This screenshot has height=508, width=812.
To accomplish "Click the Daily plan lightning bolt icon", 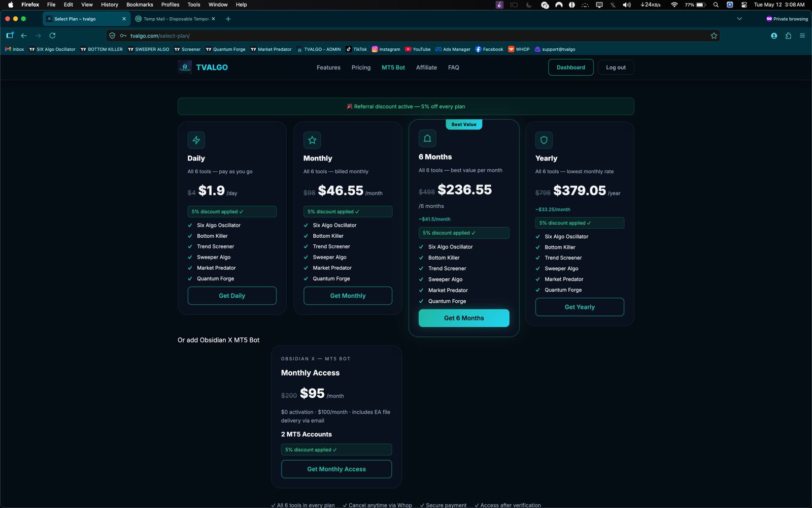I will tap(196, 140).
